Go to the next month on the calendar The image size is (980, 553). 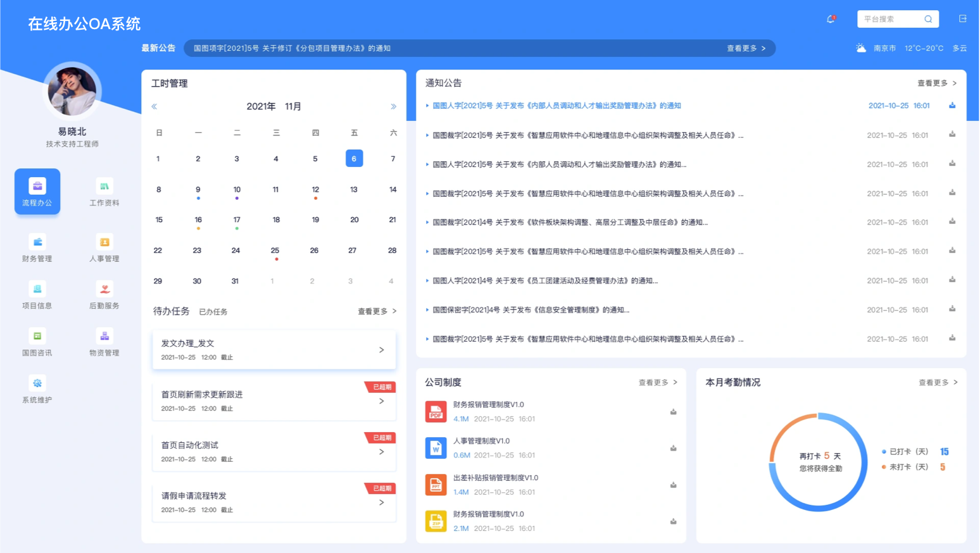pyautogui.click(x=393, y=106)
